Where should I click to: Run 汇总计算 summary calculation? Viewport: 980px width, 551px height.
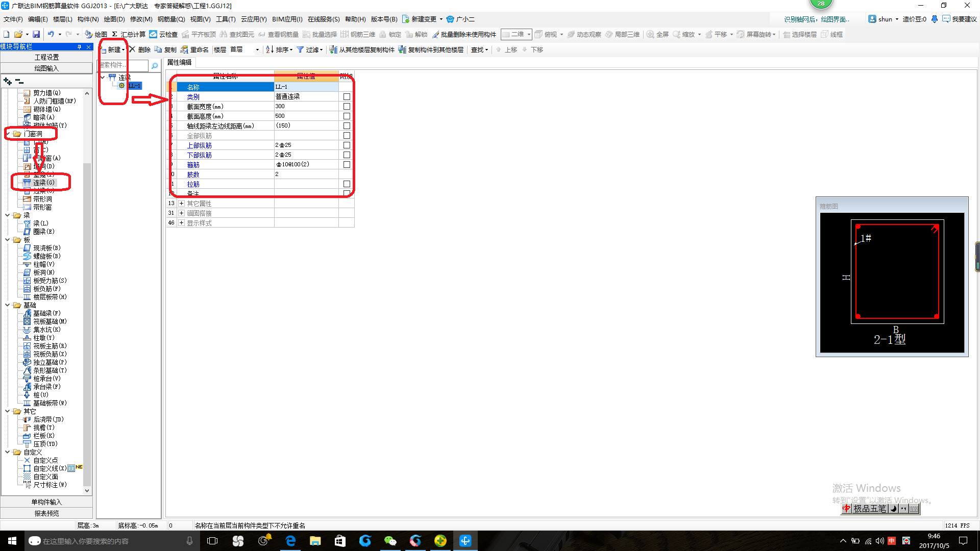click(x=128, y=34)
